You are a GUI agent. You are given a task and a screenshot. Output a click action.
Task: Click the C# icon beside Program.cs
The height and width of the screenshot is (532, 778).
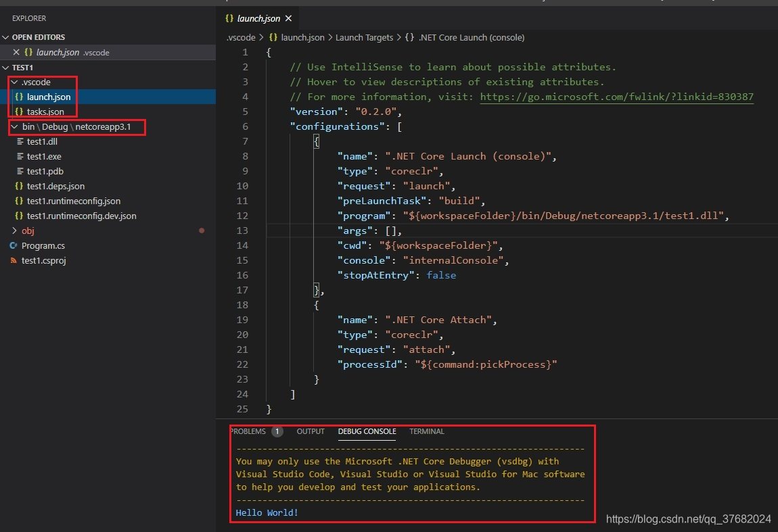pos(14,245)
